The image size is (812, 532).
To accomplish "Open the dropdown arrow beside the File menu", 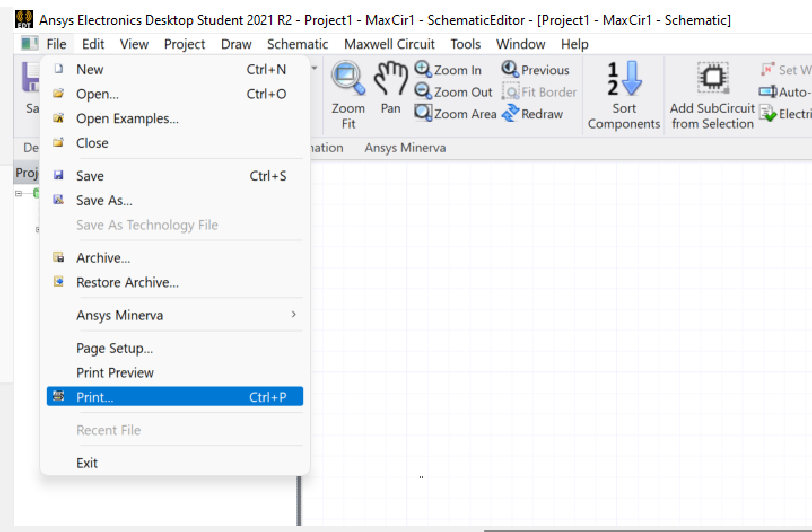I will tap(315, 68).
